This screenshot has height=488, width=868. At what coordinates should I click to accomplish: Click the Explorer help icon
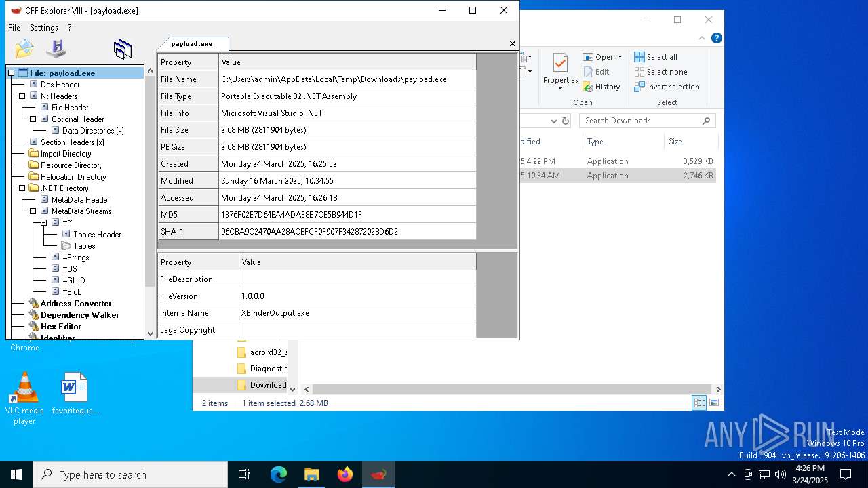click(716, 38)
